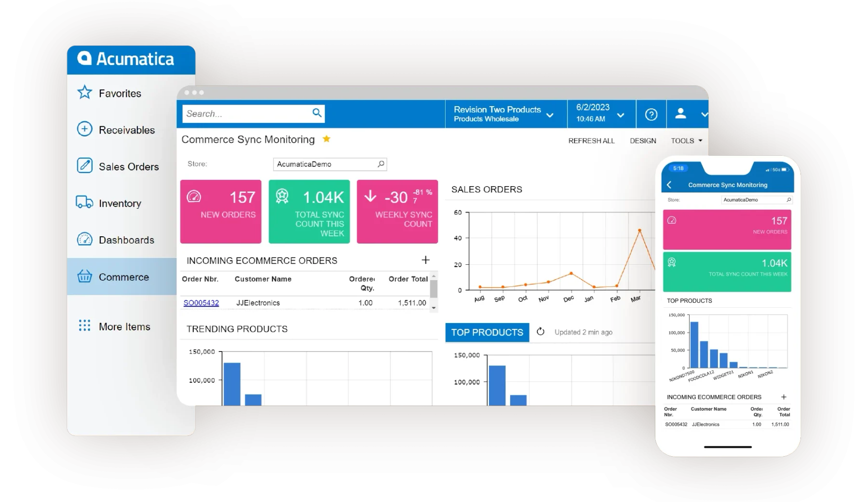Screen dimensions: 868x502
Task: Expand Revision Two Products company dropdown
Action: [x=550, y=115]
